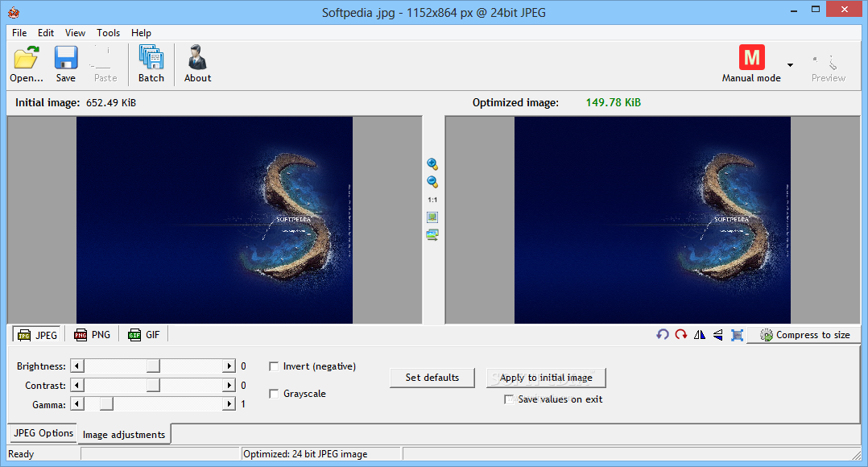Click the initial image preview
Image resolution: width=868 pixels, height=467 pixels.
tap(214, 220)
